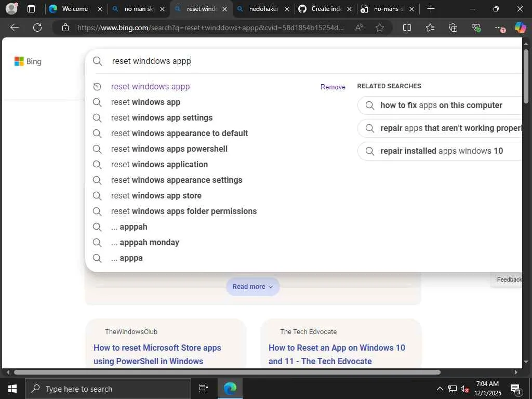532x399 pixels.
Task: Click the browser address bar URL
Action: [x=210, y=28]
